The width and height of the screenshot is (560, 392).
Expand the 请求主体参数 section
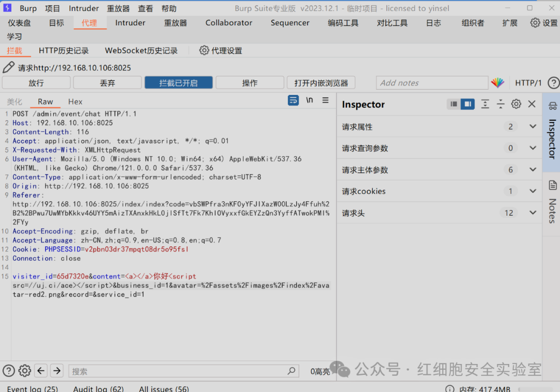tap(533, 170)
